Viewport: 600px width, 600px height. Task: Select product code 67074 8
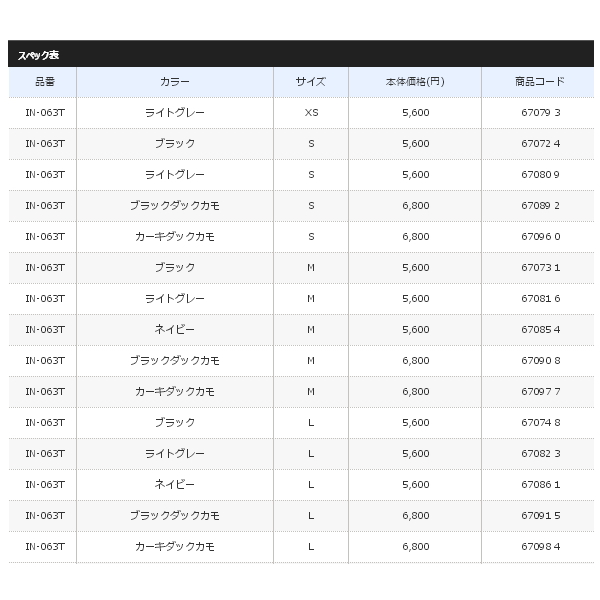541,422
